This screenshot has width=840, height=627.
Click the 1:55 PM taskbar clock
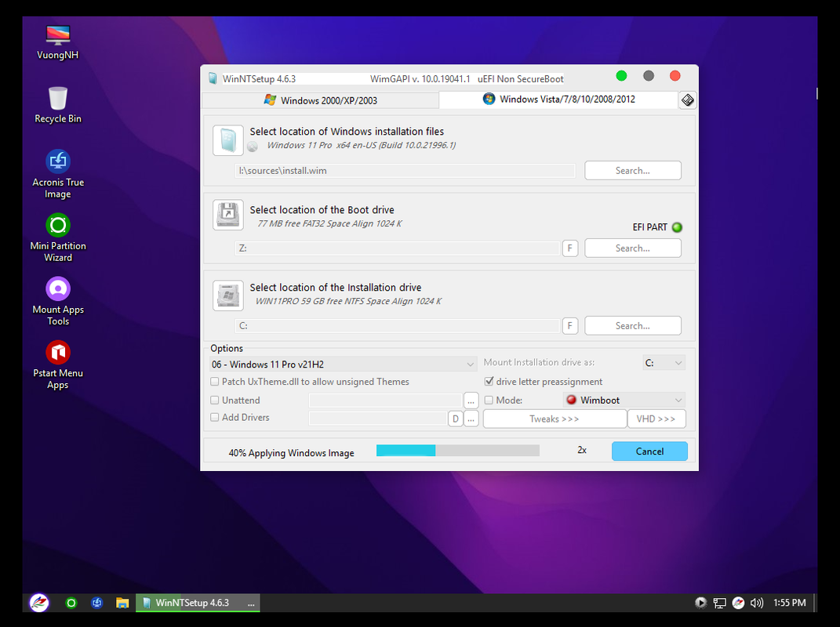coord(789,603)
